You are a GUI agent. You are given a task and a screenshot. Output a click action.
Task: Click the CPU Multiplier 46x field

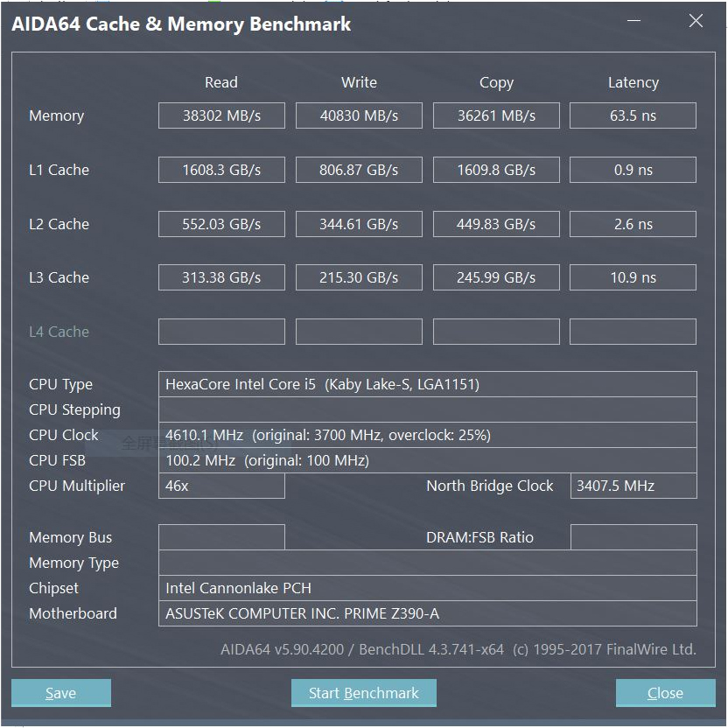click(221, 486)
